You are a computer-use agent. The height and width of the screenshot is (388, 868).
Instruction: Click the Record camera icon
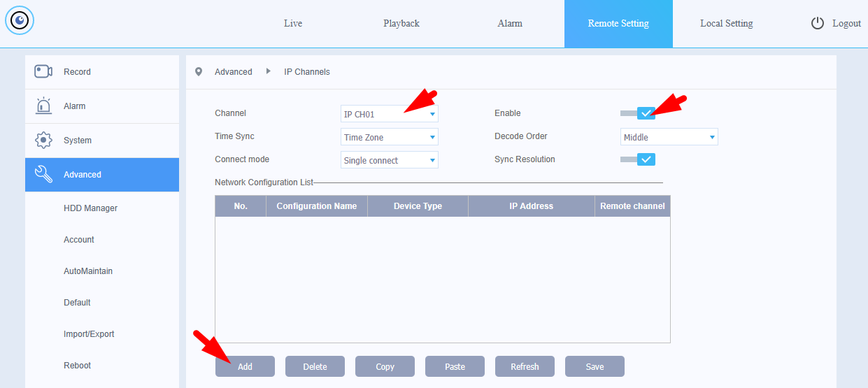43,71
